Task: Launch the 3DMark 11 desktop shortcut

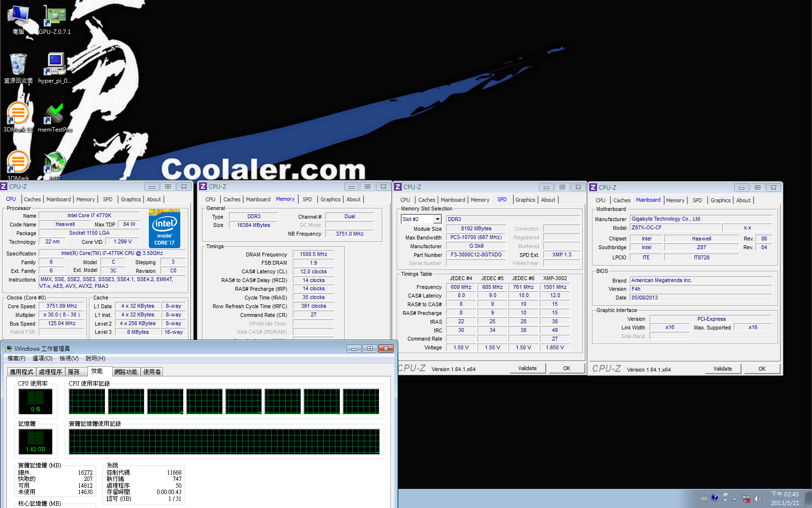Action: pos(18,117)
